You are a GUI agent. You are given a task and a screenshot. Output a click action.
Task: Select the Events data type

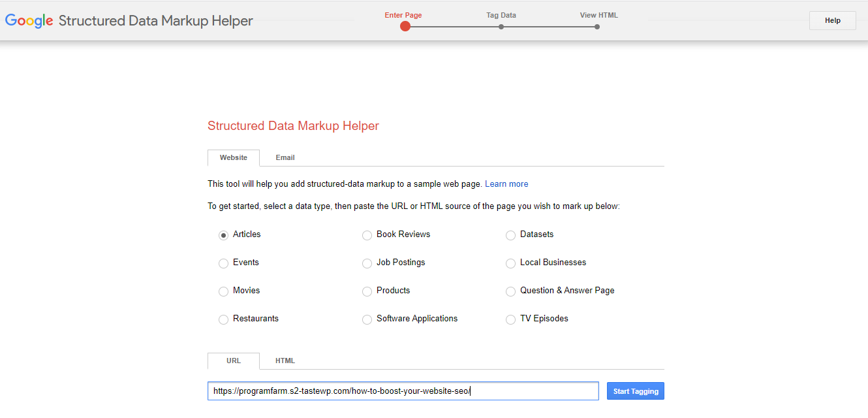coord(223,263)
